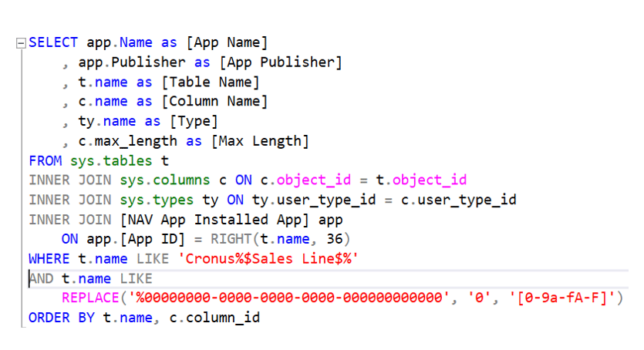Click the [Max Length] alias

point(260,141)
